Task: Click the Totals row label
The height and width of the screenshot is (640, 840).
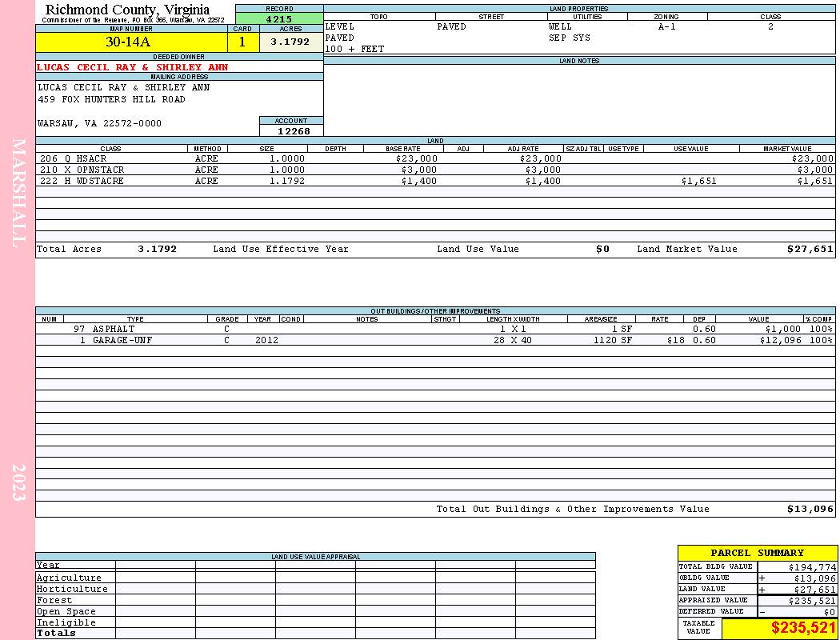Action: tap(56, 633)
